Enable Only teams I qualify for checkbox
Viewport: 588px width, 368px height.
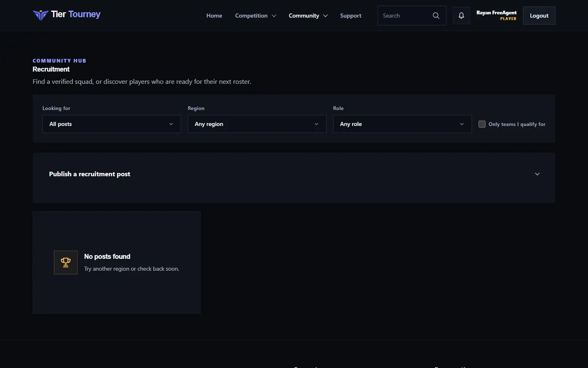[482, 124]
